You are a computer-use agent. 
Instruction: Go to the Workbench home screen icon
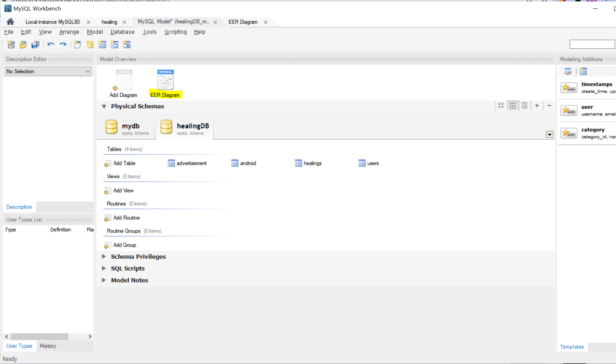coord(10,21)
